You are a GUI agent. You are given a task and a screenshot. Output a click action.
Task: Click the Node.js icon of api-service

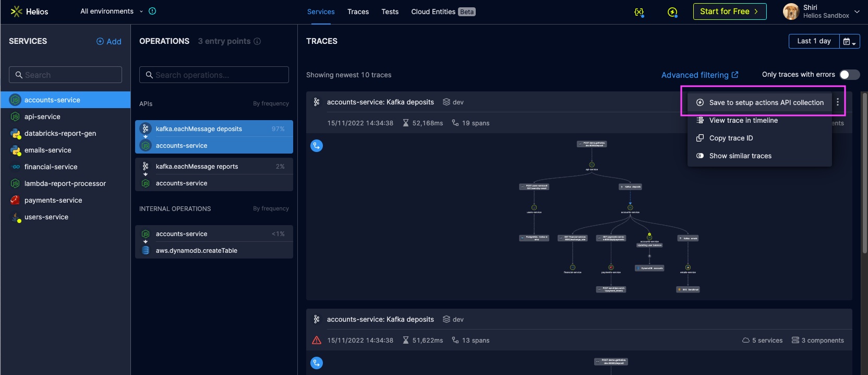click(15, 116)
